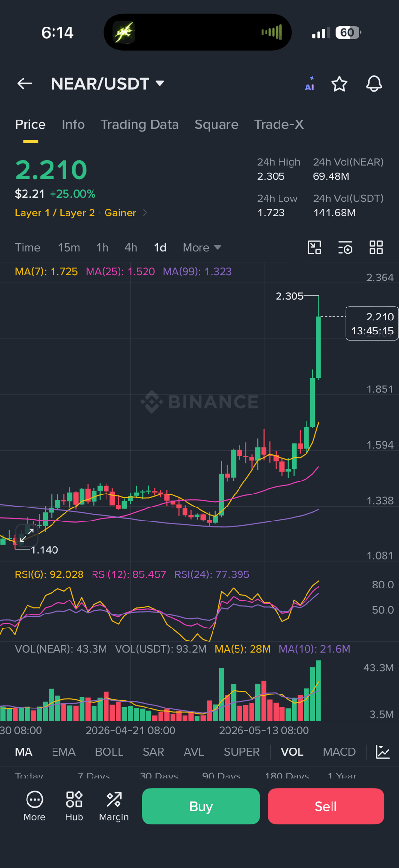Toggle the MA indicator
The image size is (399, 868).
[24, 752]
